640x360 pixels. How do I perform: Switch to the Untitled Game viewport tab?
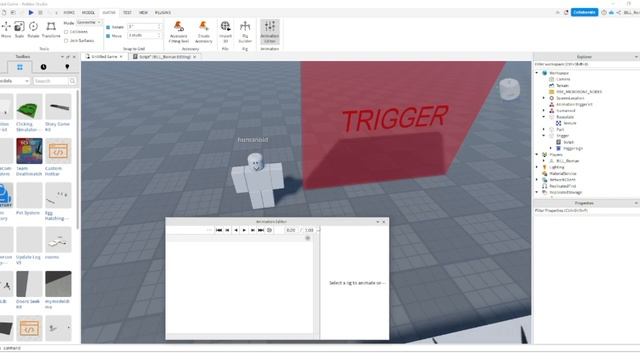pyautogui.click(x=104, y=57)
